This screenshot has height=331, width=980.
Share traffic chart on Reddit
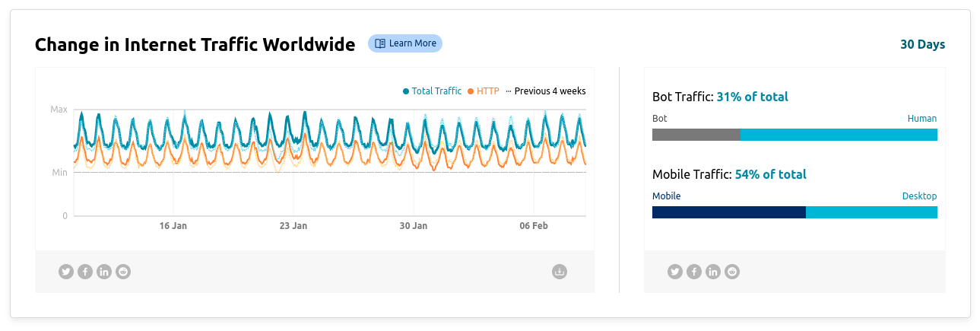[x=123, y=272]
